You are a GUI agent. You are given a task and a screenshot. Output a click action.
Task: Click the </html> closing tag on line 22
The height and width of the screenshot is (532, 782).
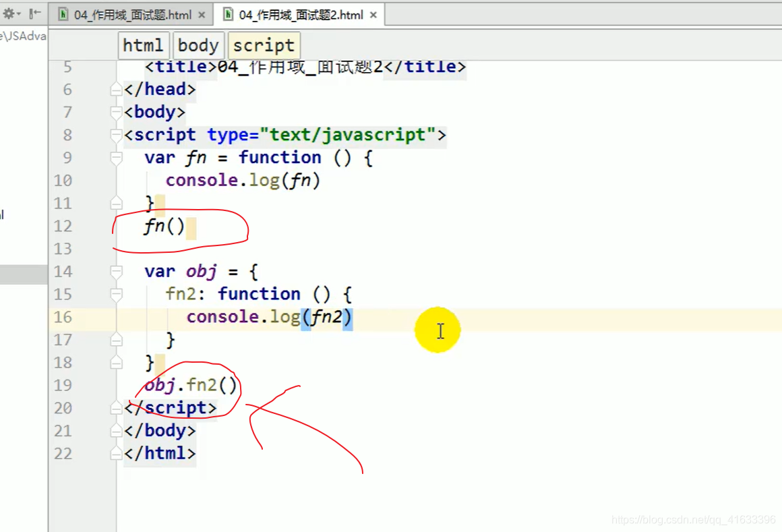pos(160,453)
